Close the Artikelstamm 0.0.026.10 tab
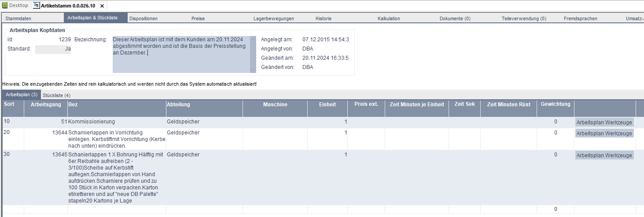 click(x=102, y=6)
